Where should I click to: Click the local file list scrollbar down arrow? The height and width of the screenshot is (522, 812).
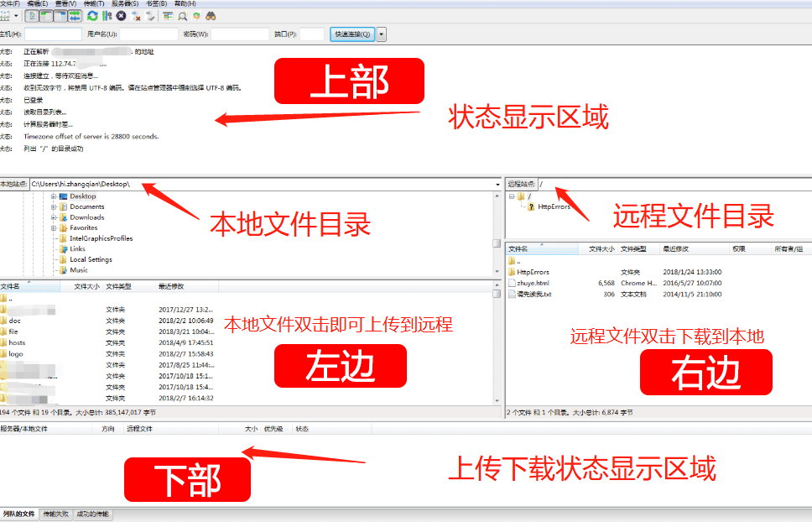click(497, 401)
